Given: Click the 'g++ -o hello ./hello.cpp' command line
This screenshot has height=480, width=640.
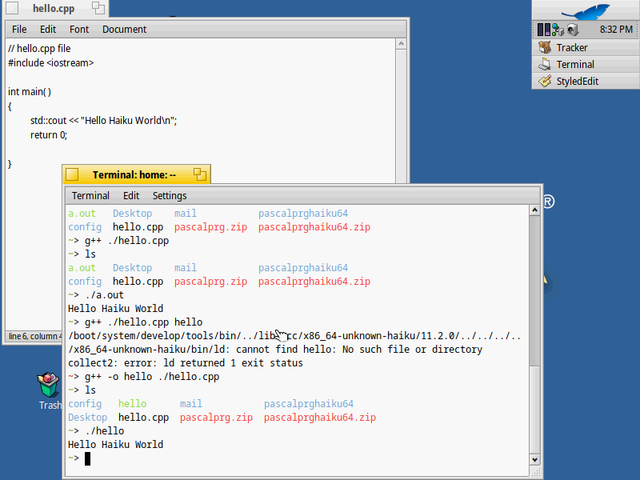Looking at the screenshot, I should (x=144, y=377).
